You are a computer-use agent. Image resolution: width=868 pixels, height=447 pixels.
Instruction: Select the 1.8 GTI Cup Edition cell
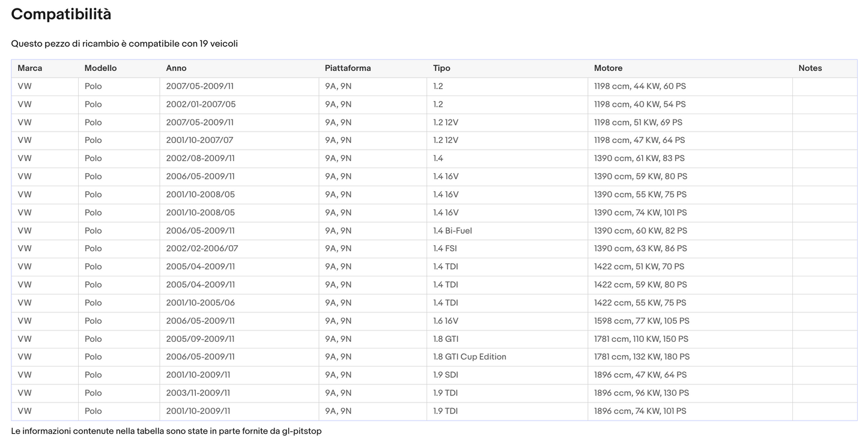(x=469, y=357)
